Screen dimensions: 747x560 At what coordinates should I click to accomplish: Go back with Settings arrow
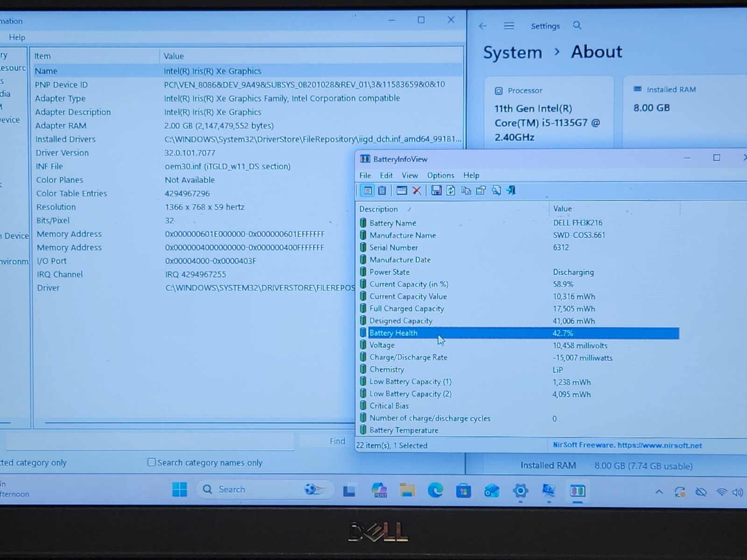tap(483, 26)
